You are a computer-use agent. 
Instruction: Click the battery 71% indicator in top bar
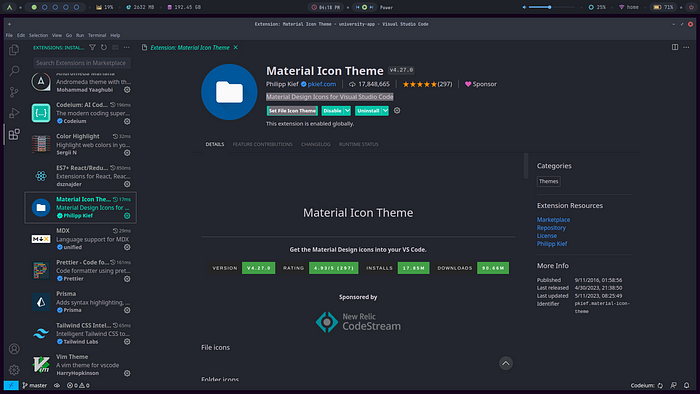pyautogui.click(x=663, y=7)
